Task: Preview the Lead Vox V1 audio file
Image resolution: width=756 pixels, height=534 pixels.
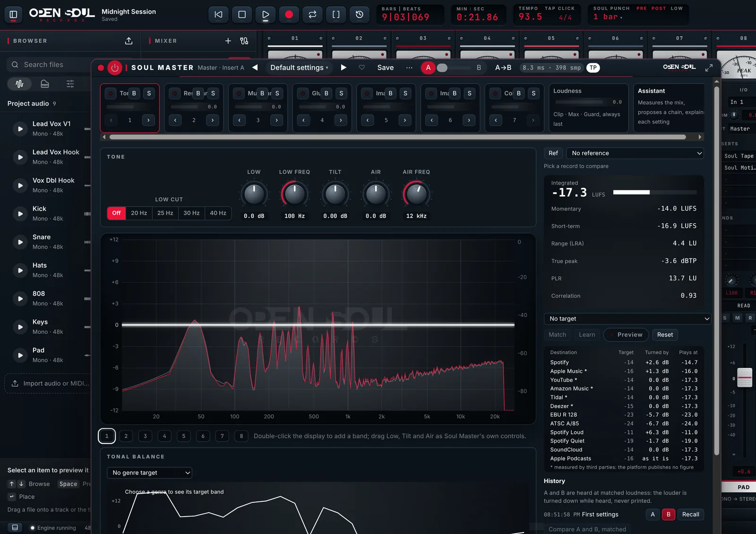Action: pos(20,129)
